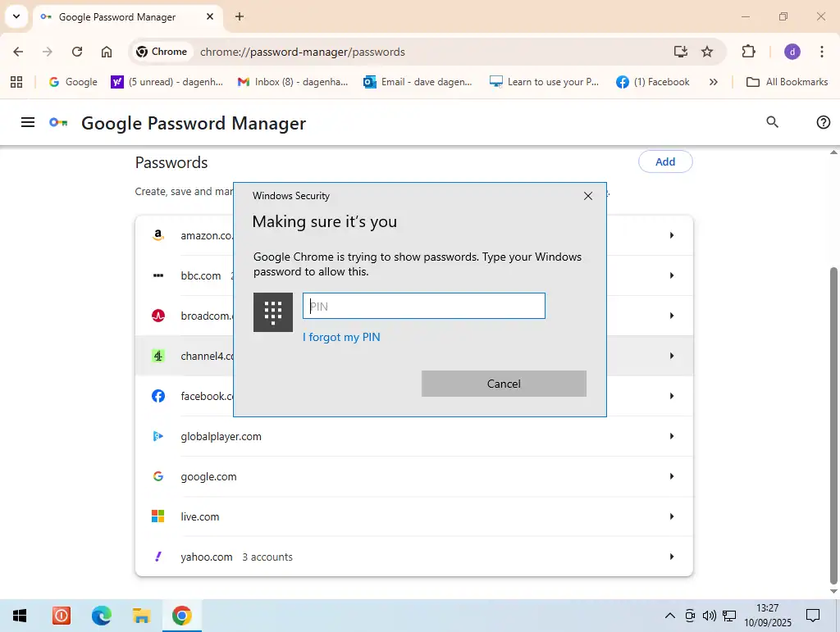The height and width of the screenshot is (632, 840).
Task: Expand the live.com password entry arrow
Action: pyautogui.click(x=671, y=516)
